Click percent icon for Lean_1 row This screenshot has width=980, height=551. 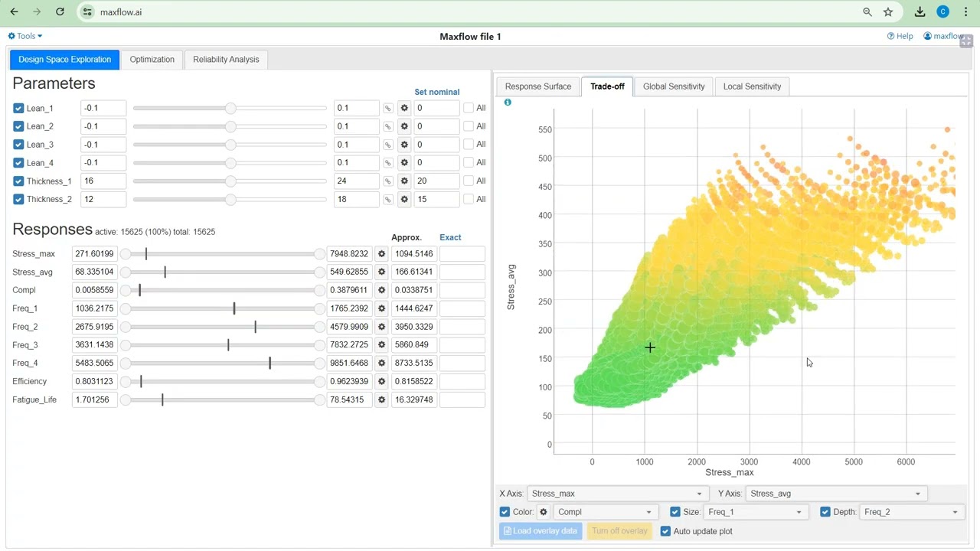point(388,108)
